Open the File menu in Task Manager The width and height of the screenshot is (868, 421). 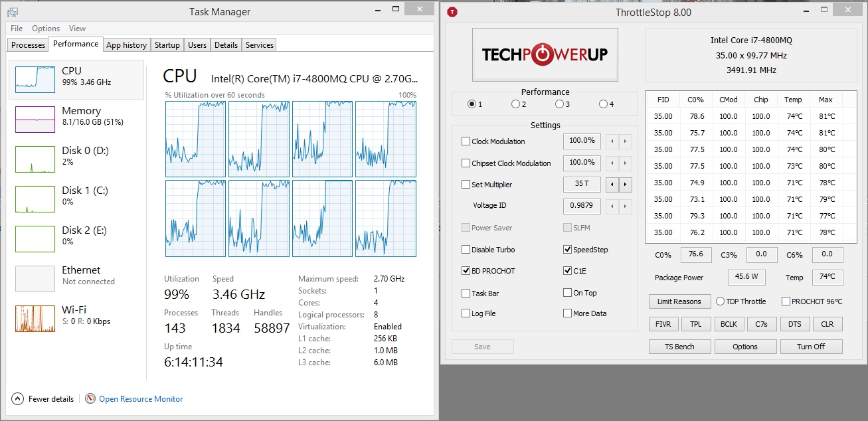17,29
